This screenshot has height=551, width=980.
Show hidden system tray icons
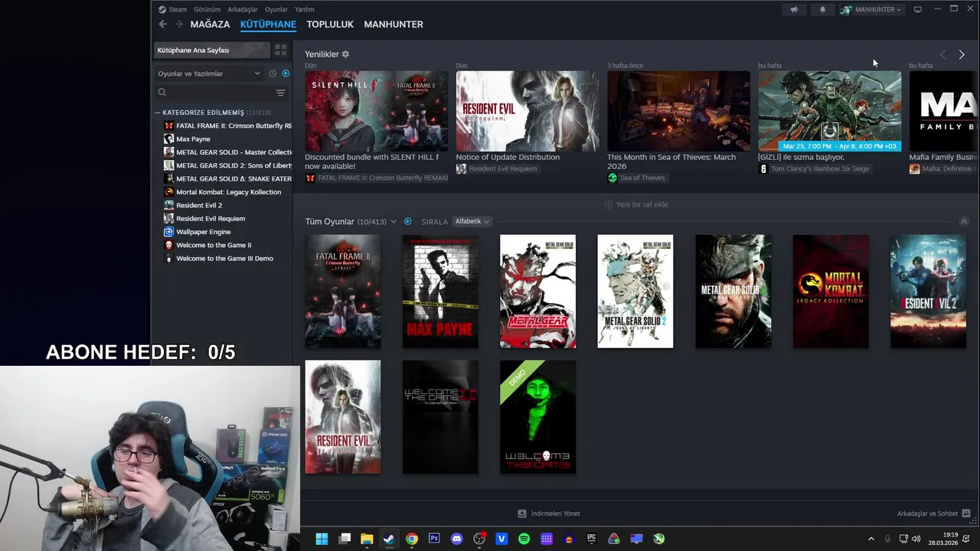click(871, 539)
